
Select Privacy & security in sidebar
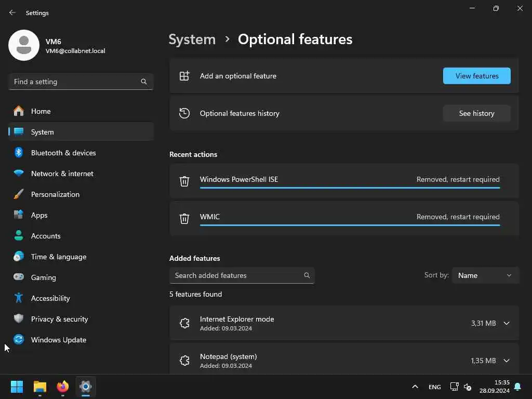(x=59, y=319)
